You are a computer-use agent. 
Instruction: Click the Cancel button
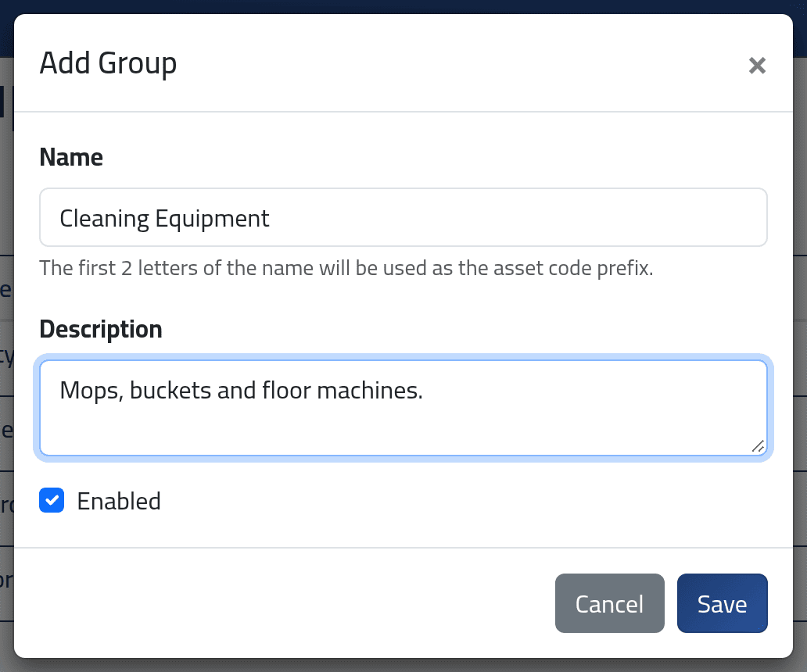(x=609, y=603)
